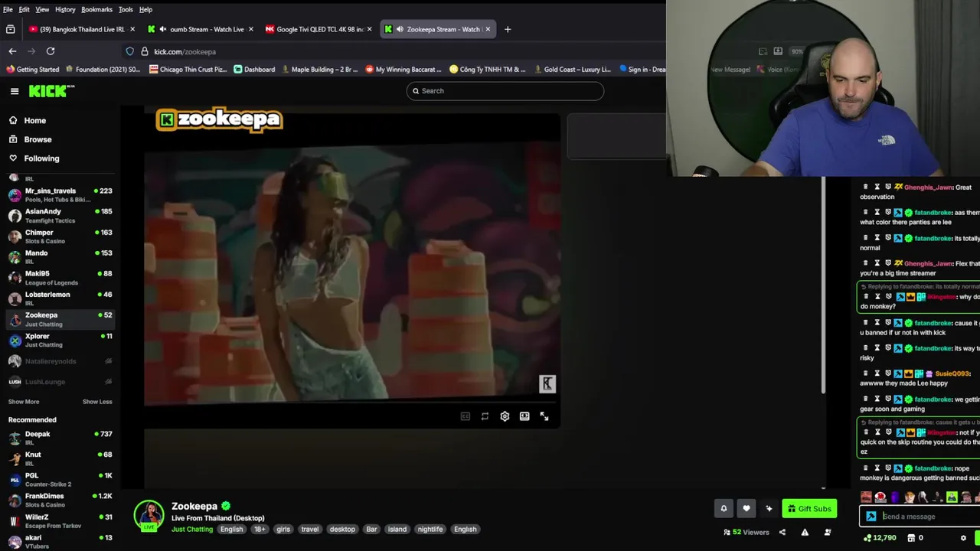Open the File menu

8,9
